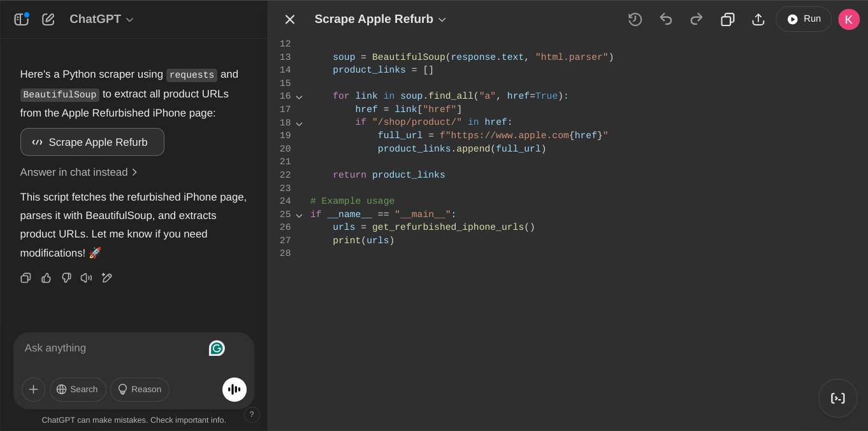Copy the canvas code with the copy icon

click(x=727, y=19)
